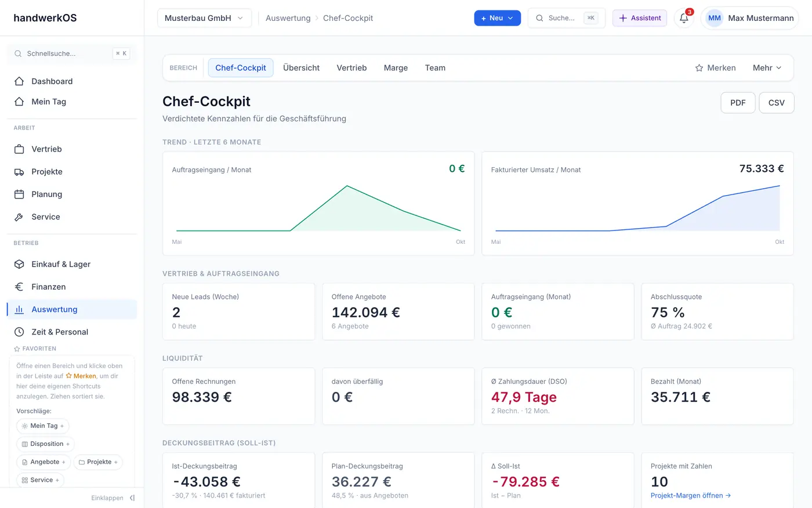Click the Vertrieb briefcase icon in sidebar
812x508 pixels.
coord(19,149)
